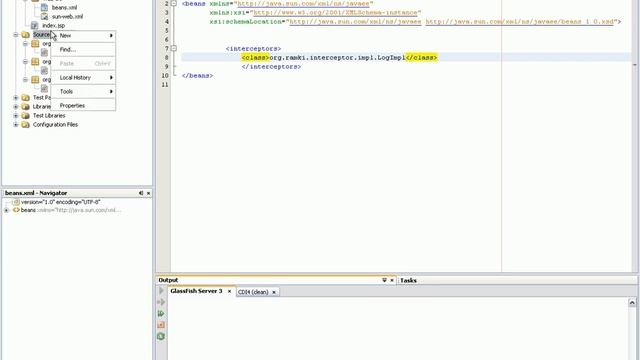Choose Properties from the context menu
Screen dimensions: 640x360
pos(83,105)
